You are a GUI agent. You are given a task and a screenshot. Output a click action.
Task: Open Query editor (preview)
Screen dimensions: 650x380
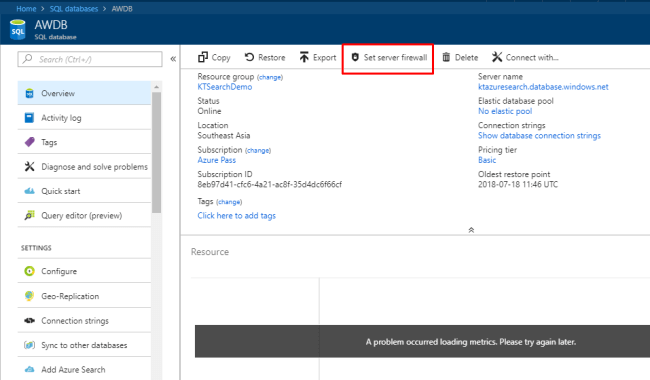84,215
